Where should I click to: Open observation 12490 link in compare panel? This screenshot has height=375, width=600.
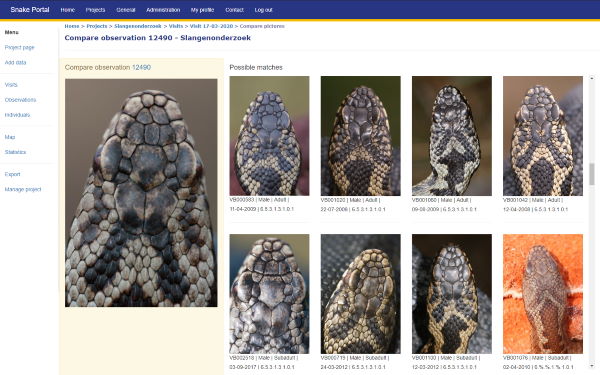[141, 67]
